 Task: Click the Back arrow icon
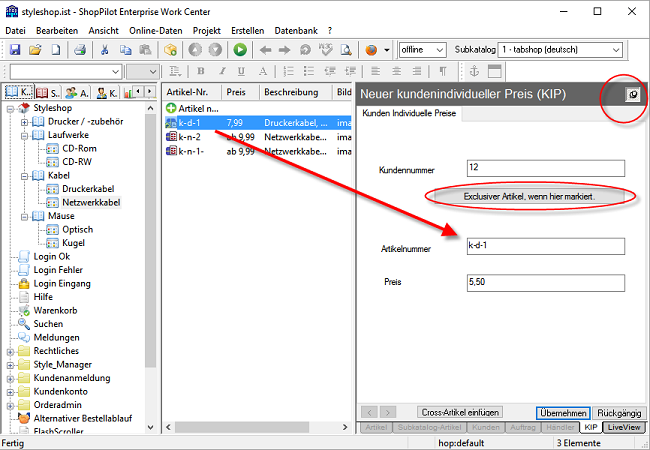point(265,50)
